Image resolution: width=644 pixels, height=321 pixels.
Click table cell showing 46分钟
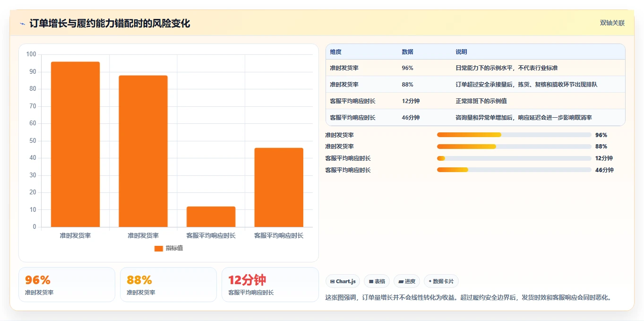411,118
